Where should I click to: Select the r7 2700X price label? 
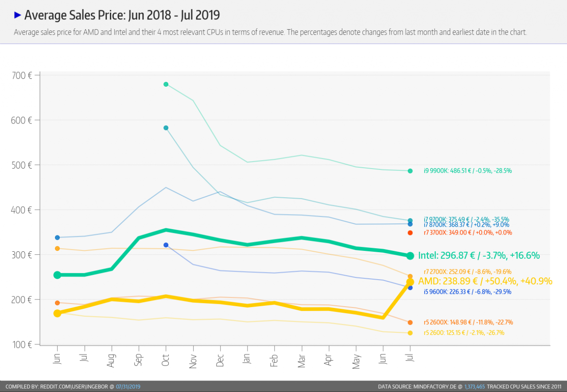[467, 272]
